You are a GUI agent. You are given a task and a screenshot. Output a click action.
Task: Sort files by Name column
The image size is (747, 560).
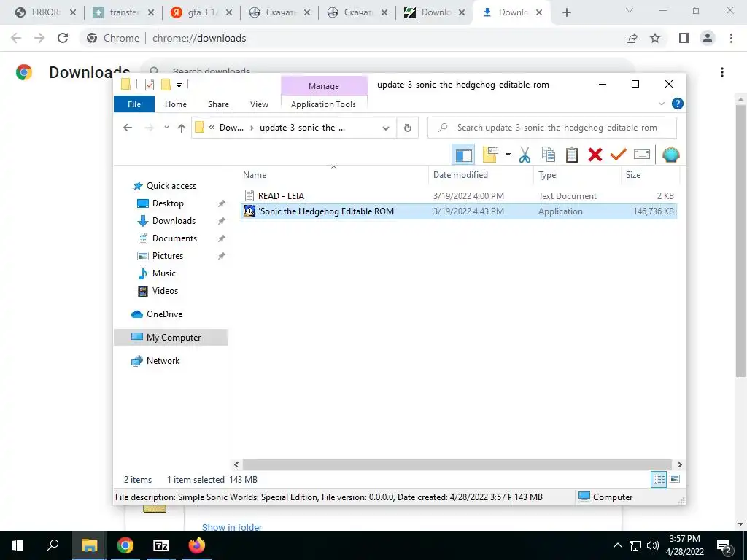(x=255, y=175)
